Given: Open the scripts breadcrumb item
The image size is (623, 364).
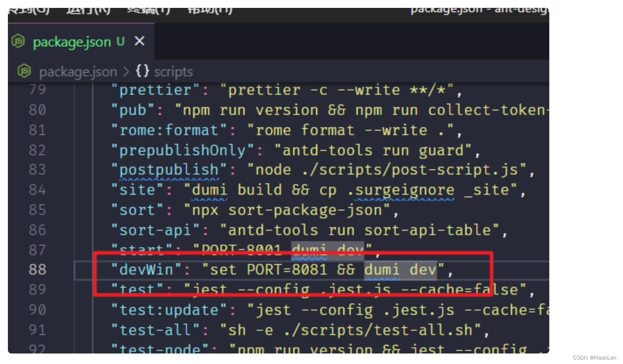Looking at the screenshot, I should (174, 71).
